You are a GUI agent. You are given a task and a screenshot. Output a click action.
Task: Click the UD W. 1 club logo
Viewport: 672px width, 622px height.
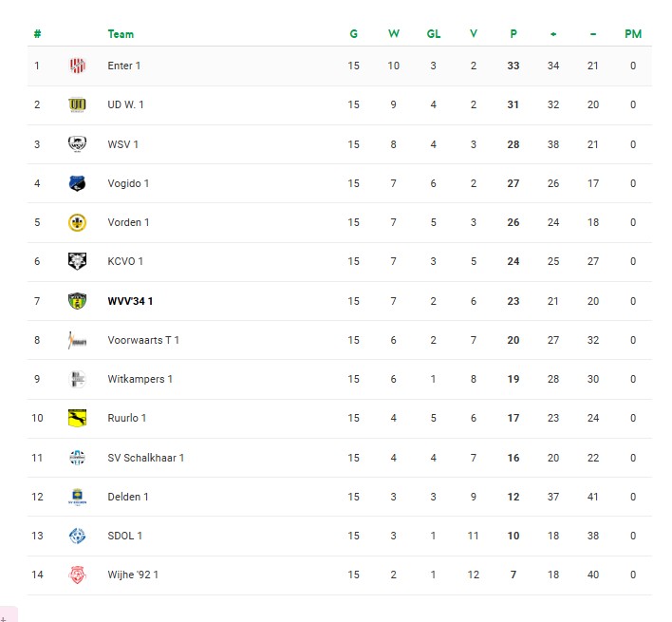point(77,104)
